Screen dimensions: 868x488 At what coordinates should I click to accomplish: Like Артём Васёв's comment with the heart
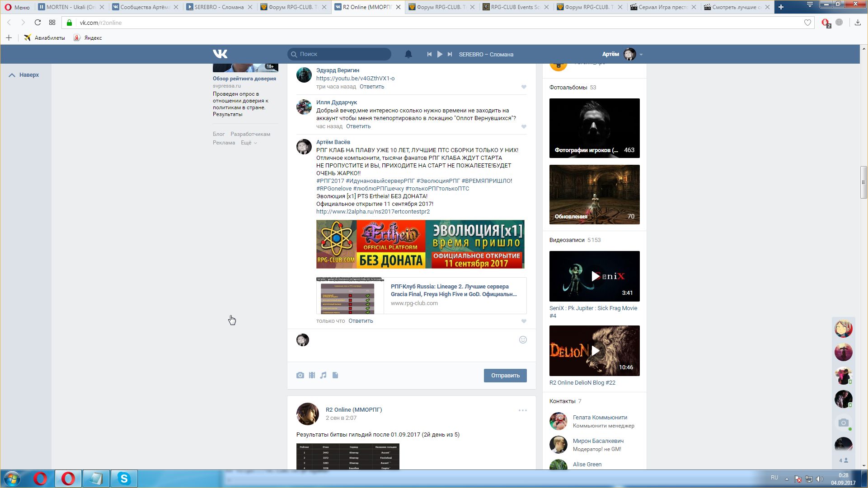click(524, 321)
